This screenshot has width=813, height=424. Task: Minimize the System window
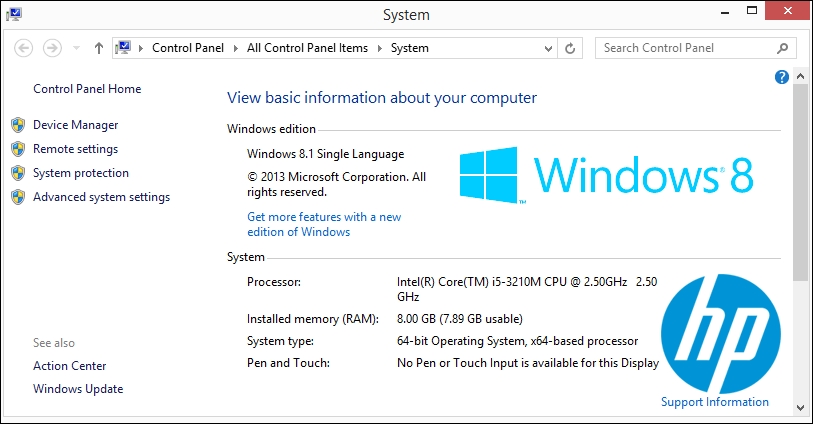pos(725,11)
